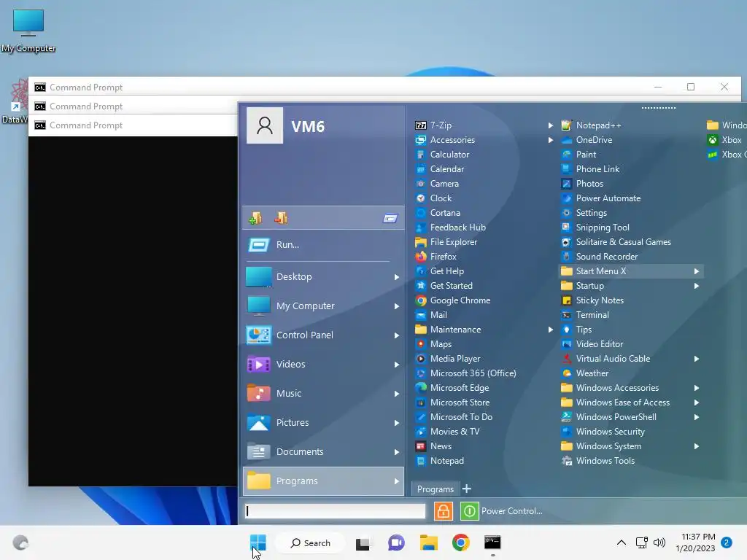Click the add-folder icon with green plus
The width and height of the screenshot is (747, 560).
255,218
